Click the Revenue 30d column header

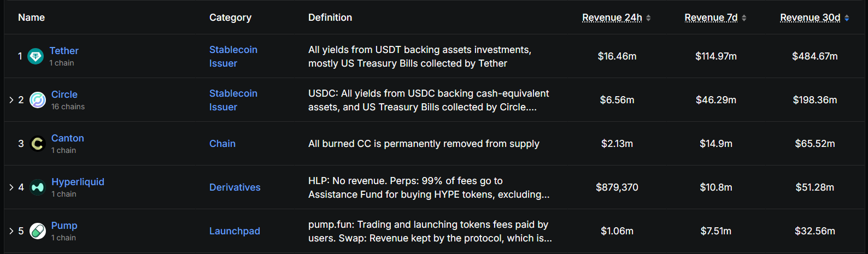coord(810,17)
